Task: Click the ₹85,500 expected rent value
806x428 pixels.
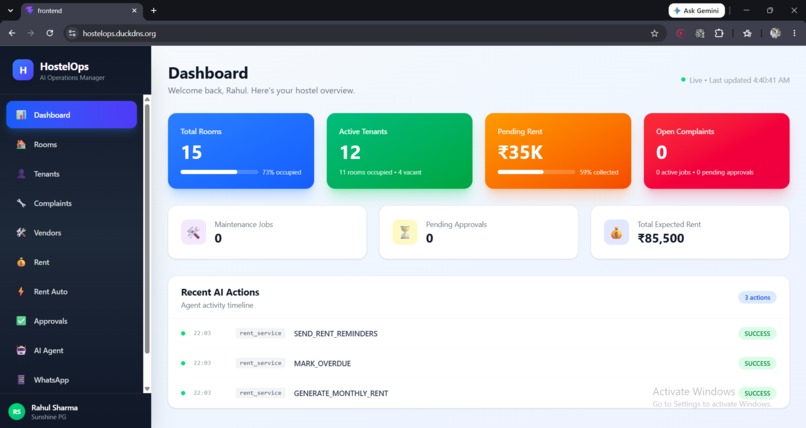Action: click(x=661, y=238)
